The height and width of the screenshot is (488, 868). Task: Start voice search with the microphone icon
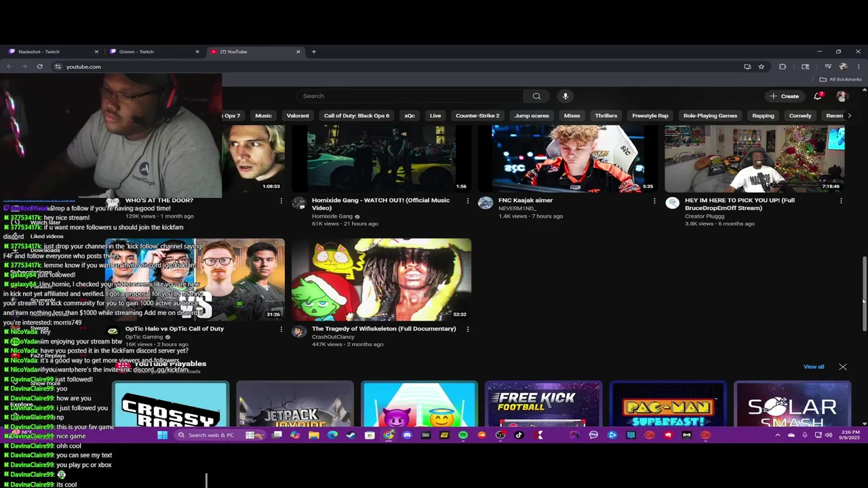point(565,96)
